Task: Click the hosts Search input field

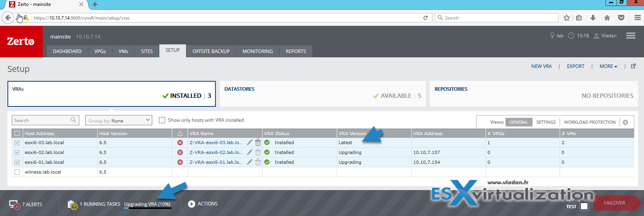Action: pyautogui.click(x=46, y=120)
